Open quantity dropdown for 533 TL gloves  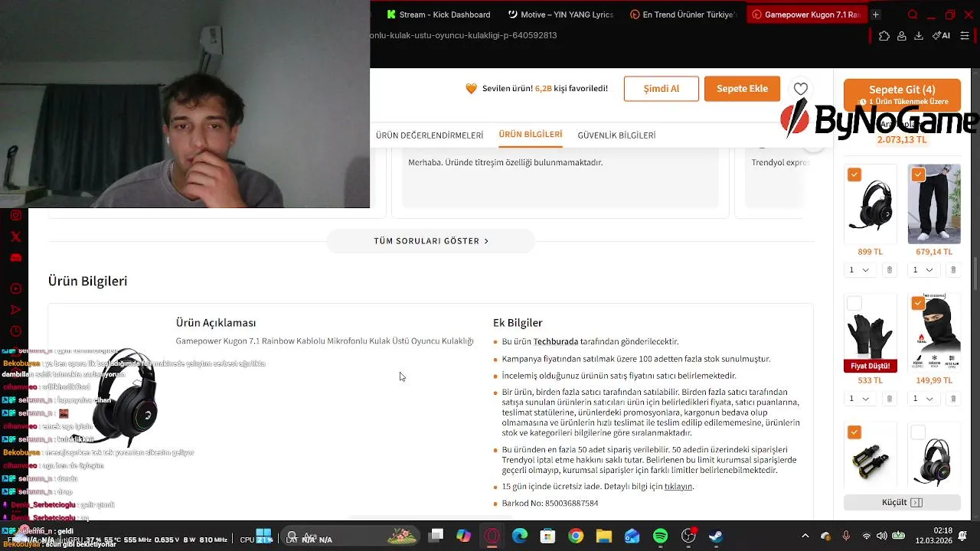tap(860, 399)
